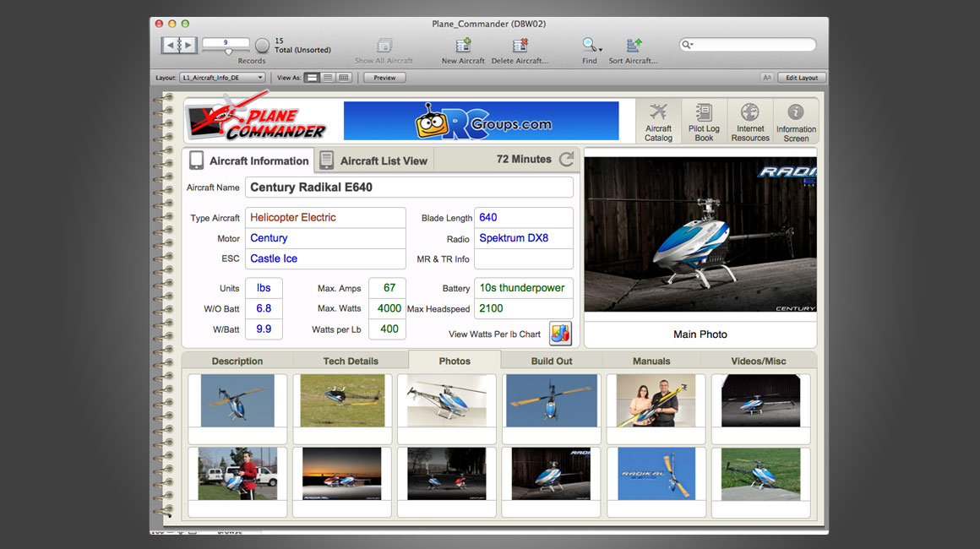
Task: Click the search magnifier in the search field
Action: pyautogui.click(x=687, y=45)
